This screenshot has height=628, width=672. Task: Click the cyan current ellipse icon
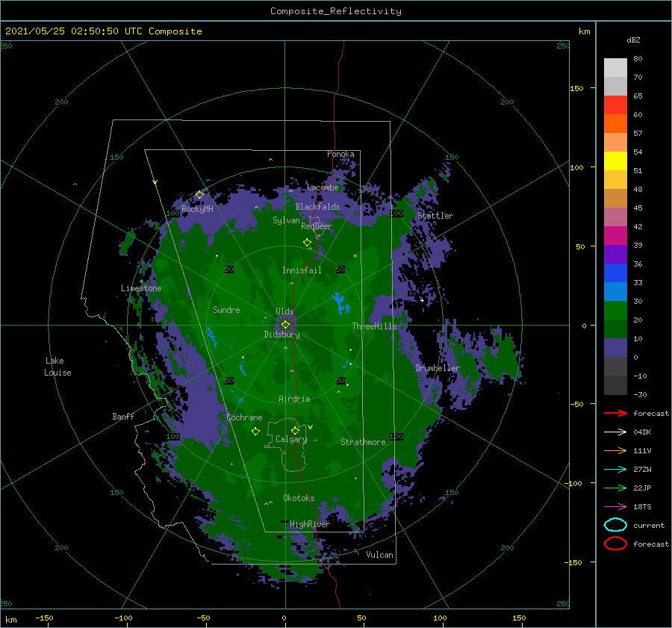[615, 525]
